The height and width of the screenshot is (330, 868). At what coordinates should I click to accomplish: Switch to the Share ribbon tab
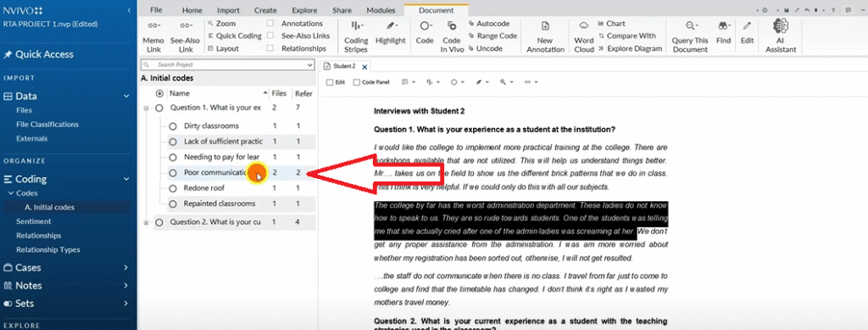[342, 10]
